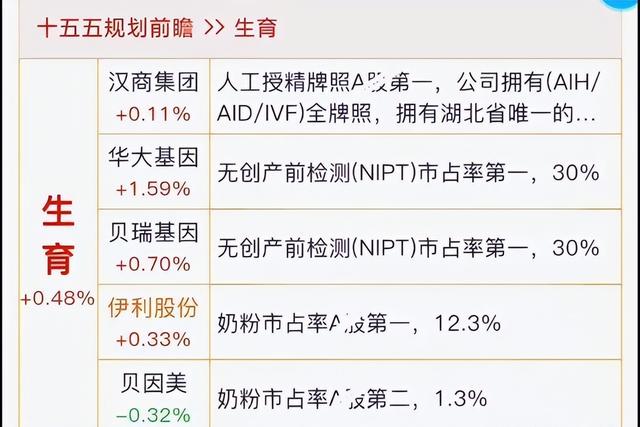Open the 人工授精牌照 description text

[410, 96]
